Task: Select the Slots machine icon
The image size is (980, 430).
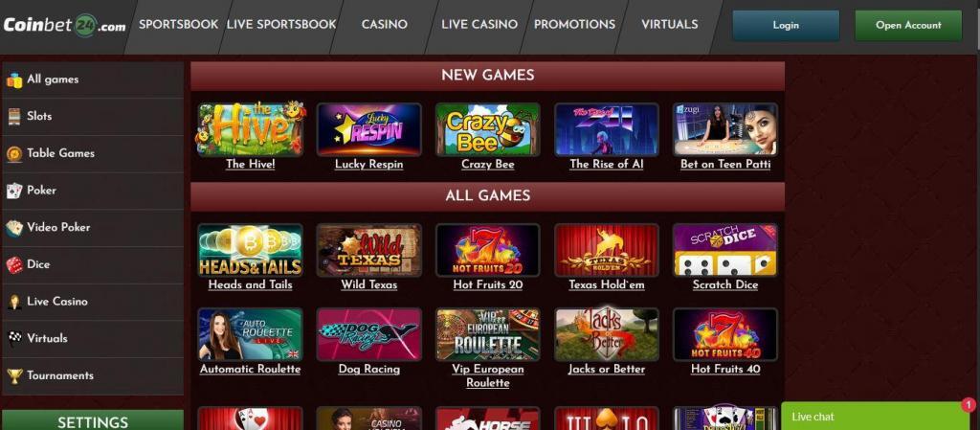Action: 14,117
